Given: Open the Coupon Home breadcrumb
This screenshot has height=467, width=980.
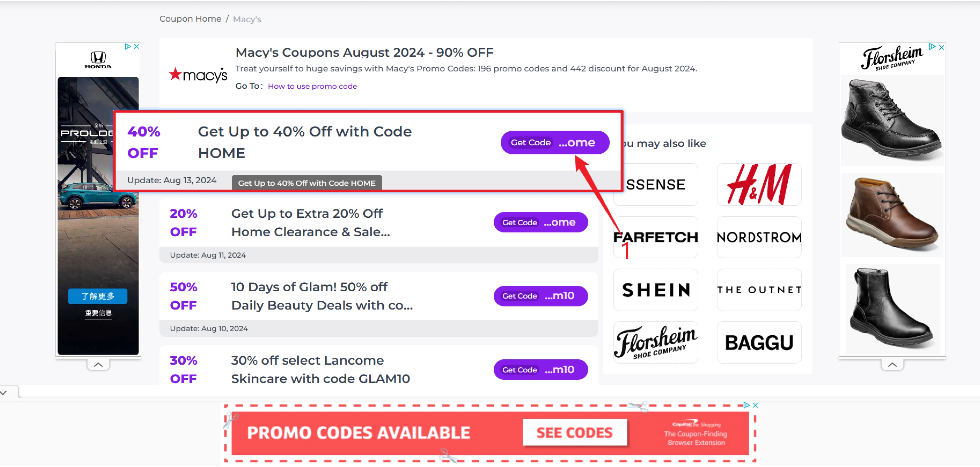Looking at the screenshot, I should pyautogui.click(x=190, y=18).
